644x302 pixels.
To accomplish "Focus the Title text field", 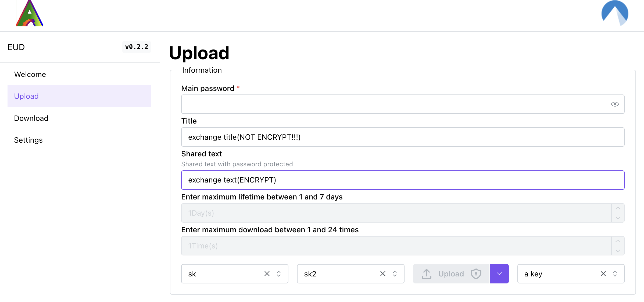I will pos(403,137).
